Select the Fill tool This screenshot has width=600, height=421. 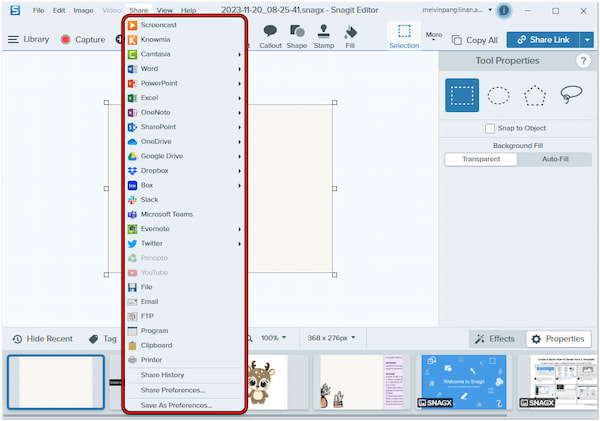point(350,36)
